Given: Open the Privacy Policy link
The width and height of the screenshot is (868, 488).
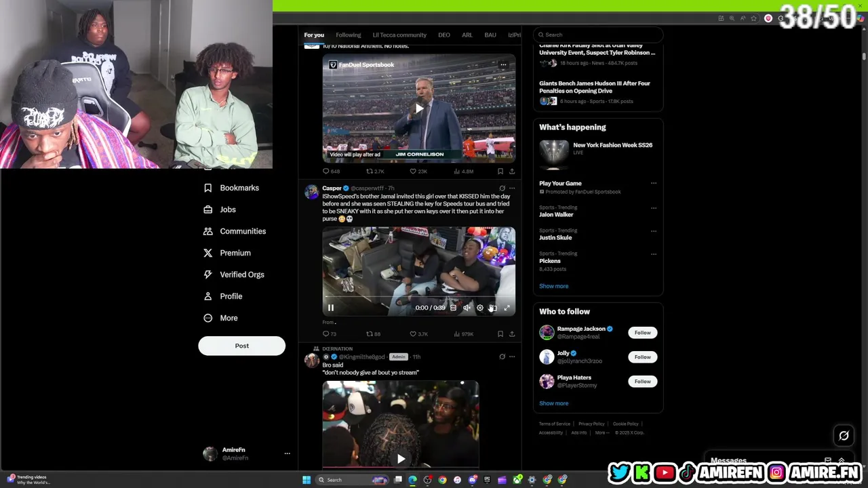Looking at the screenshot, I should pyautogui.click(x=591, y=424).
